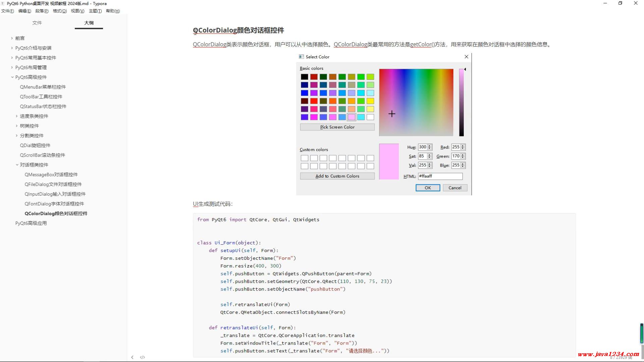
Task: Select QColorDialog颜色对话框控件 in outline
Action: pos(56,213)
